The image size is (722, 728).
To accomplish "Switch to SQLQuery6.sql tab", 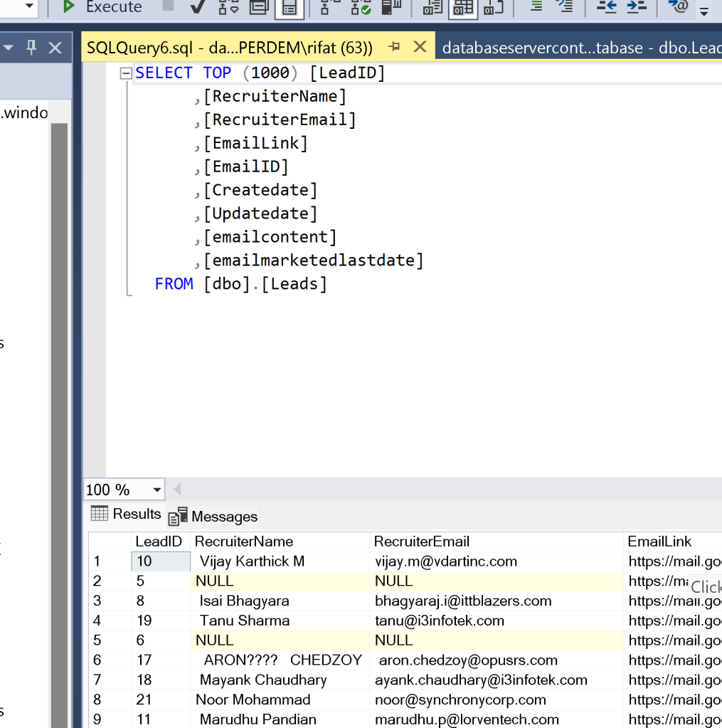I will [x=230, y=48].
